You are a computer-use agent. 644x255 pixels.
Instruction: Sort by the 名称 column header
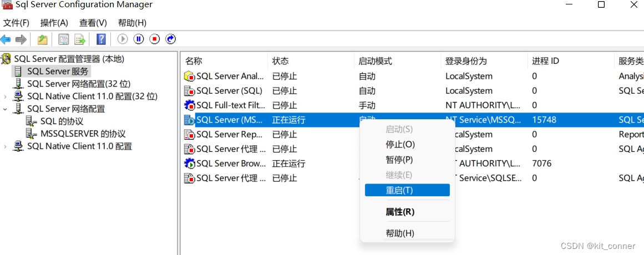point(194,61)
